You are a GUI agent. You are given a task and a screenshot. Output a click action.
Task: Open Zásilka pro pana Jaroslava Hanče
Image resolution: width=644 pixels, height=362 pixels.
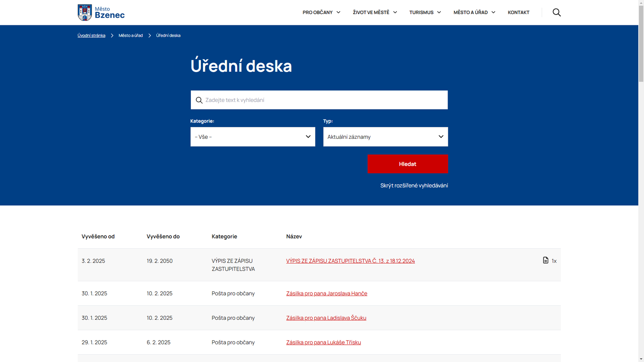[326, 294]
